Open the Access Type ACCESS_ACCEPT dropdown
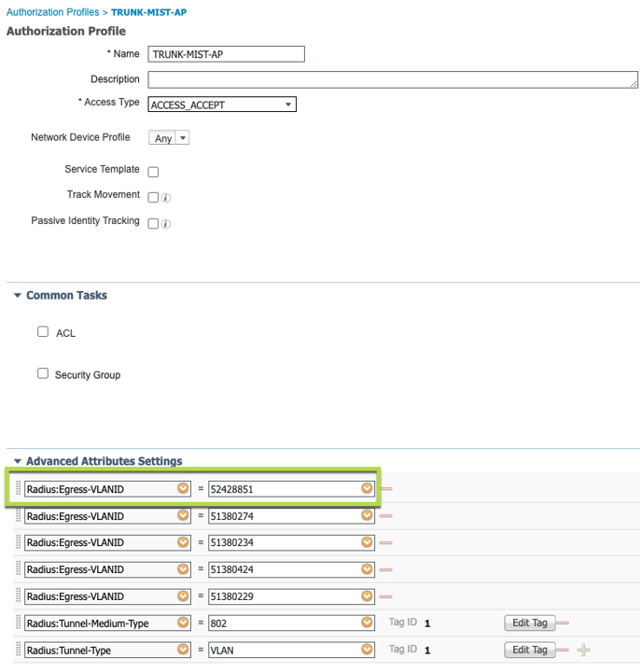 tap(222, 105)
